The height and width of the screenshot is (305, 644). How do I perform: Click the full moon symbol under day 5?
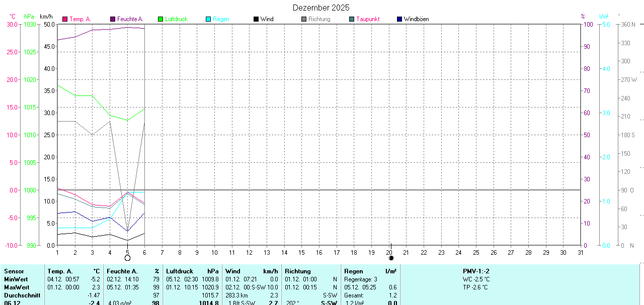[x=127, y=258]
